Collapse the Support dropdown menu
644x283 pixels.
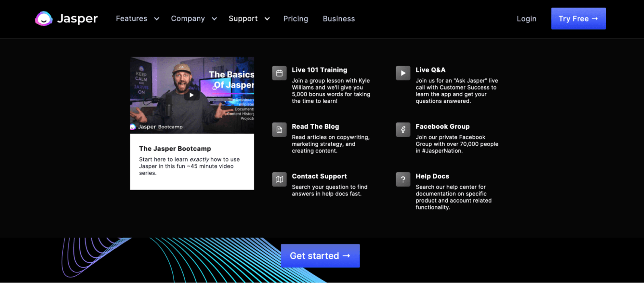249,19
